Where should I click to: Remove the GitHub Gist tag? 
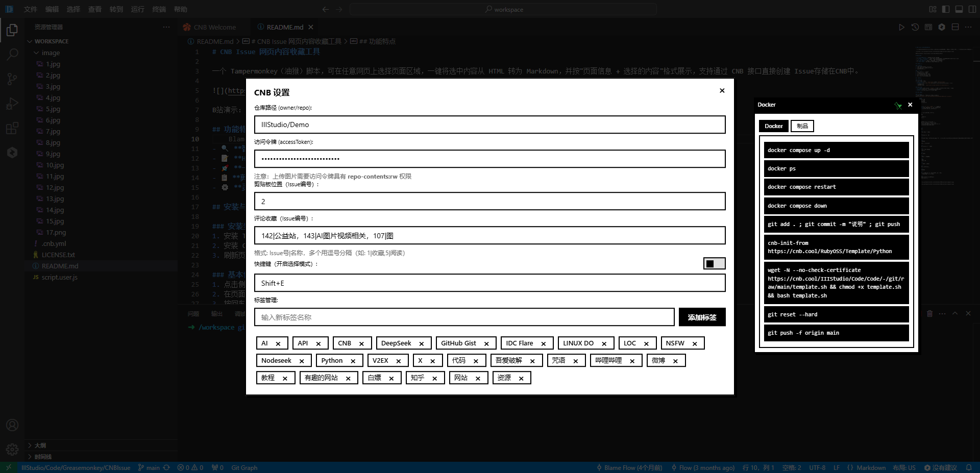pyautogui.click(x=486, y=344)
